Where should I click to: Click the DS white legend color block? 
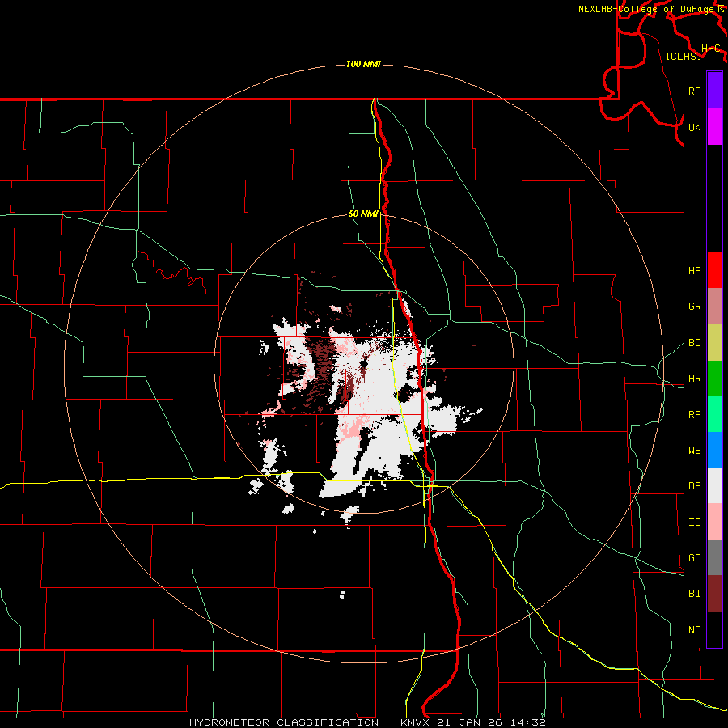point(714,485)
